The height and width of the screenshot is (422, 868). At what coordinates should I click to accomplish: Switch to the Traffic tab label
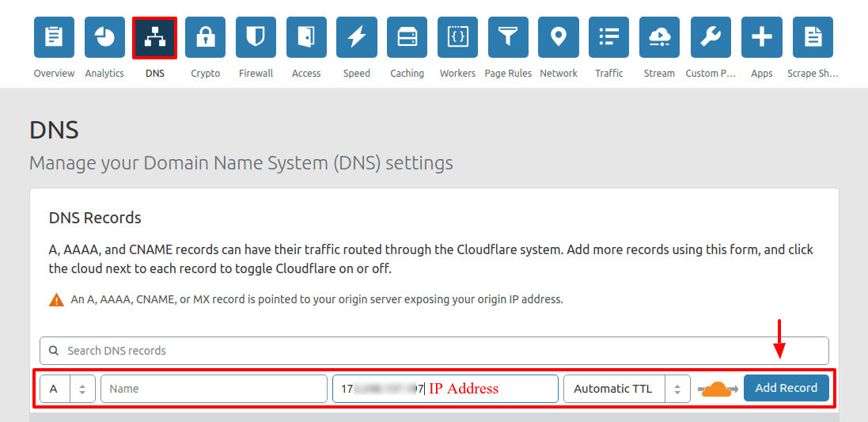(x=609, y=74)
